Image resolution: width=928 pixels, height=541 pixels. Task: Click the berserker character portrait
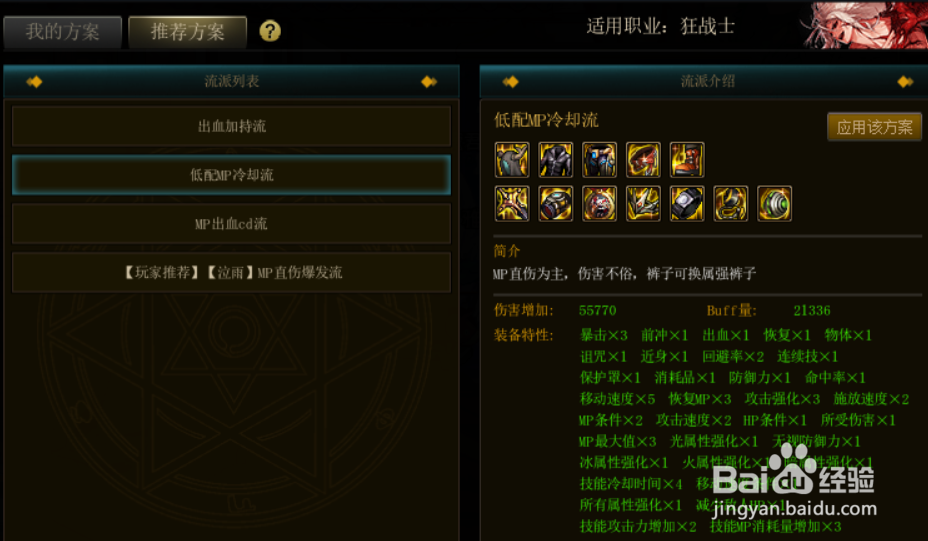pos(864,25)
